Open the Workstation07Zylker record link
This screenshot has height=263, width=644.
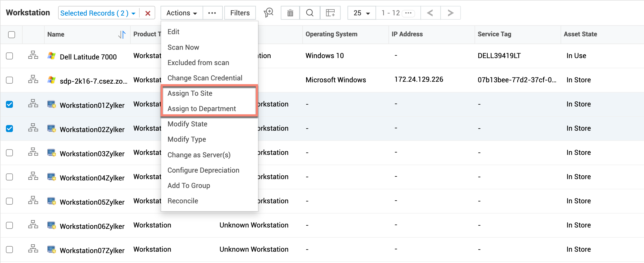coord(92,250)
